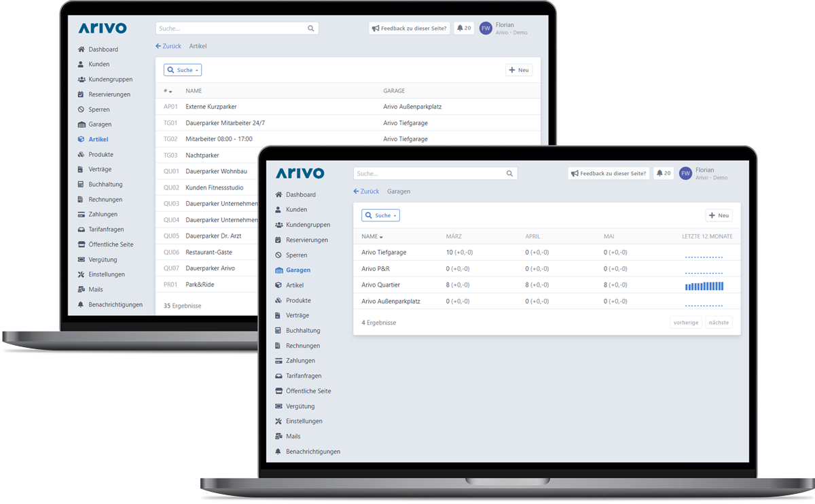815x504 pixels.
Task: Click notification bell 20 in front window
Action: click(x=664, y=173)
